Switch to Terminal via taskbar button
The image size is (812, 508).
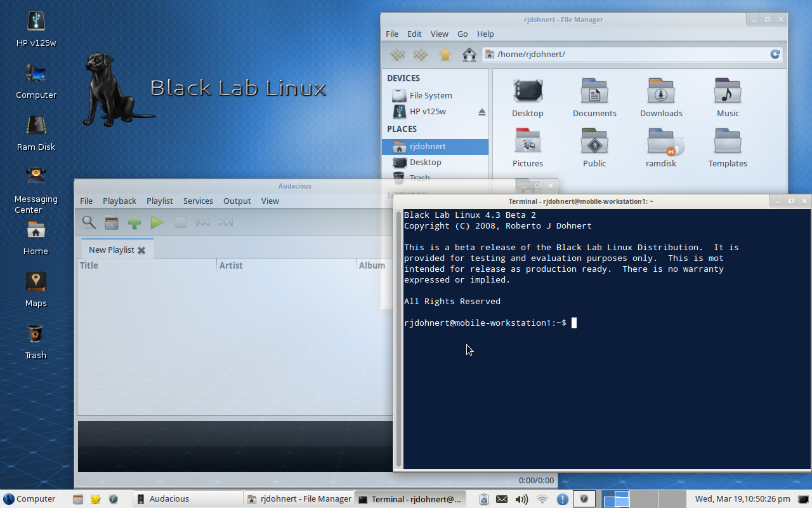[410, 499]
